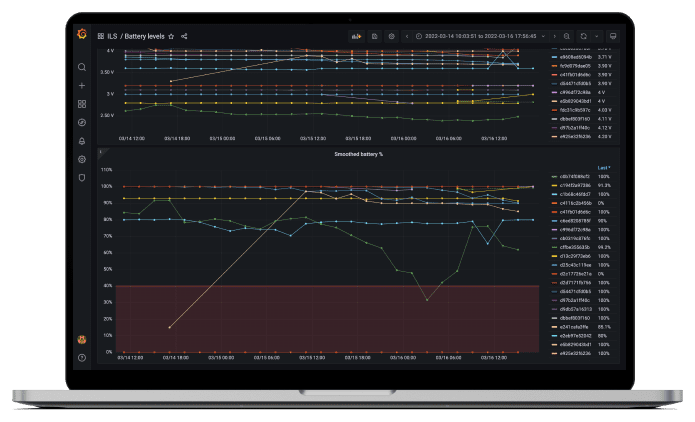Open the Server Admin shield icon
This screenshot has width=695, height=422.
(82, 177)
